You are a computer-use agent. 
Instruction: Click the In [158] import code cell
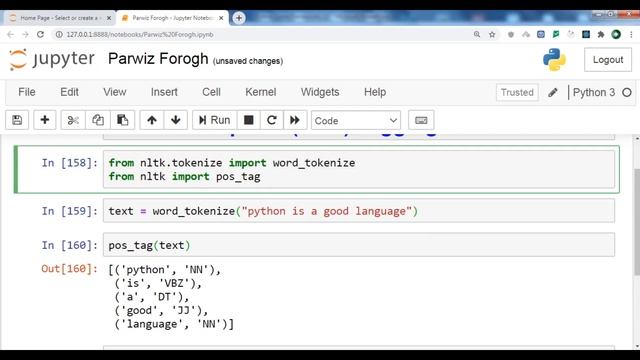(359, 169)
